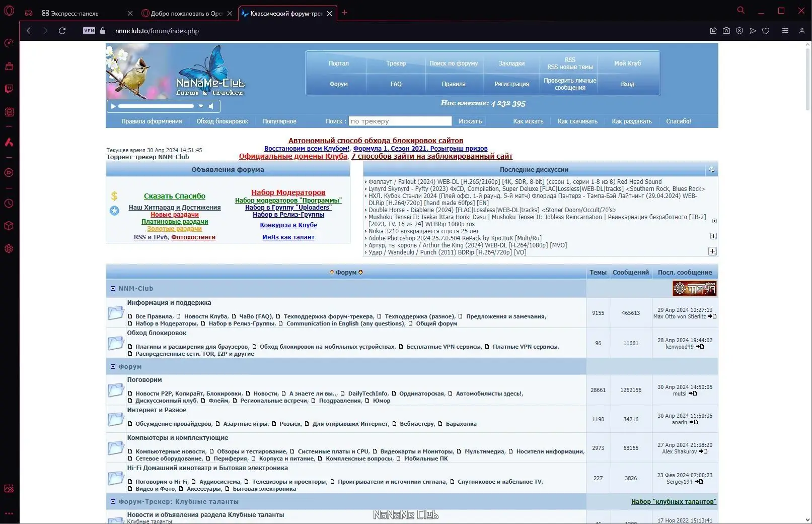Viewport: 812px width, 524px height.
Task: Open a new tab with plus button
Action: pos(345,13)
